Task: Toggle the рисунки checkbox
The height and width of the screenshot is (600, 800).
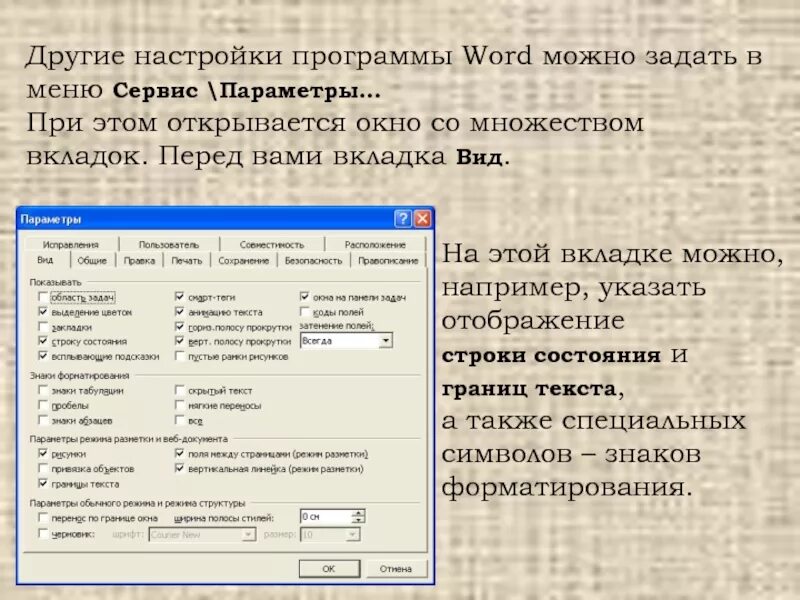Action: pos(43,454)
